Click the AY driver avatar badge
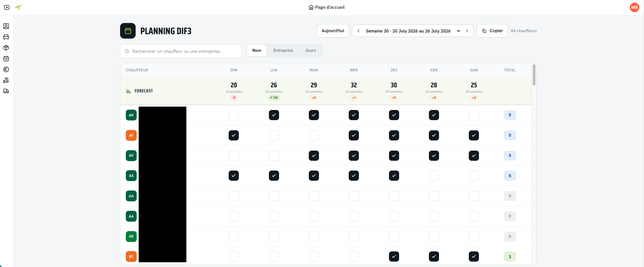644x267 pixels. click(131, 135)
